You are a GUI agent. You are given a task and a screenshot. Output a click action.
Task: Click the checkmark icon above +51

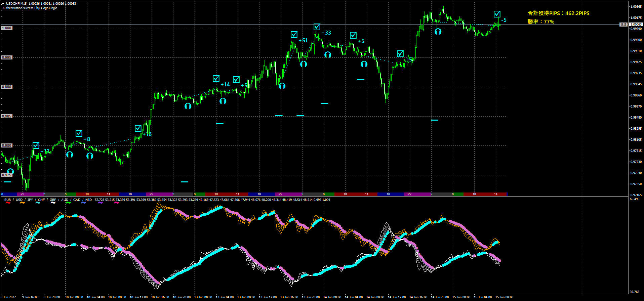(294, 35)
